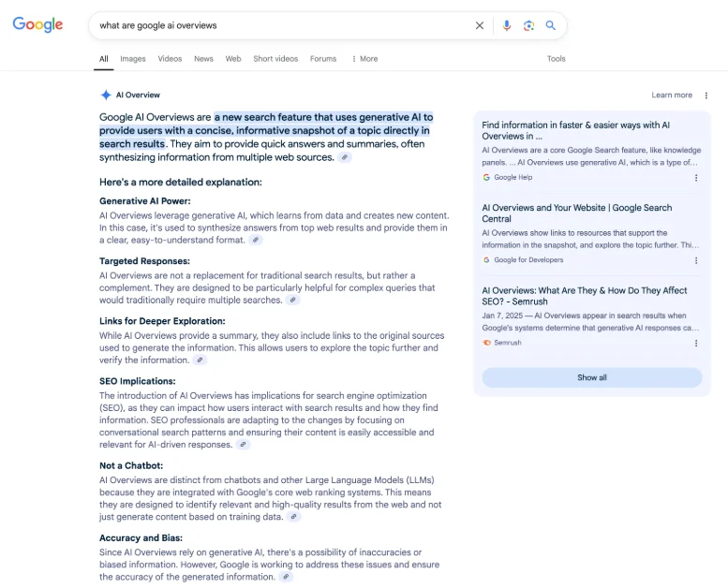Click the 'Accuracy and Bias:' heading
This screenshot has height=588, width=728.
tap(141, 537)
